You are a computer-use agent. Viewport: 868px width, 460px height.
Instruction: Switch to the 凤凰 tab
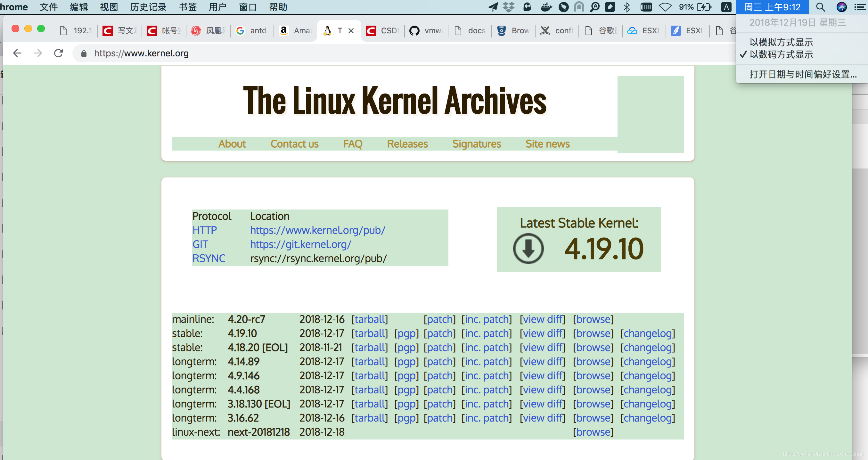coord(208,31)
